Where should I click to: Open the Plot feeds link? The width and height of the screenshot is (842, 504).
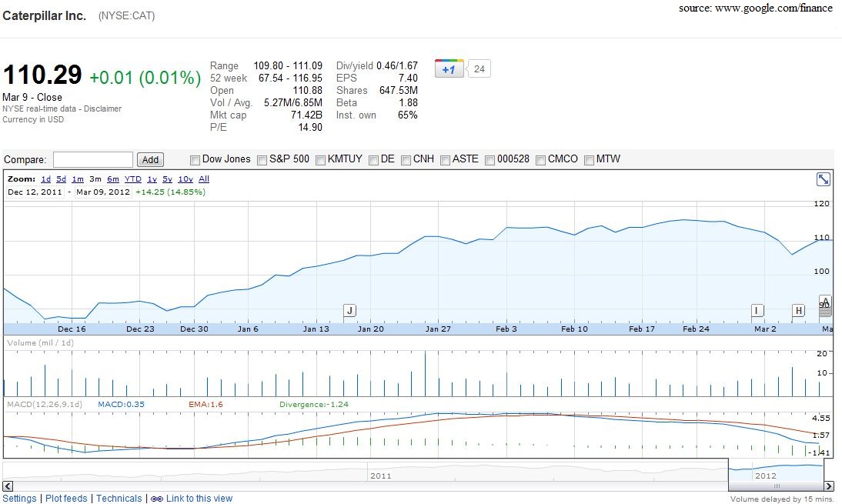(66, 499)
